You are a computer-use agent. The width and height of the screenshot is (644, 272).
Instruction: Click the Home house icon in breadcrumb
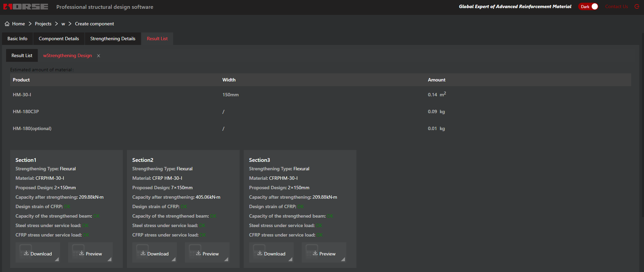[7, 24]
